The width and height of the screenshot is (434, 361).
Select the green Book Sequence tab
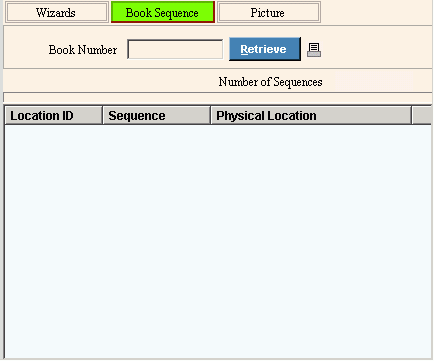point(163,13)
